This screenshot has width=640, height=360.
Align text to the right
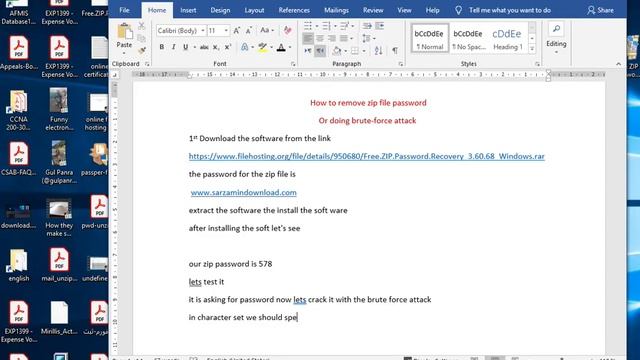point(332,38)
